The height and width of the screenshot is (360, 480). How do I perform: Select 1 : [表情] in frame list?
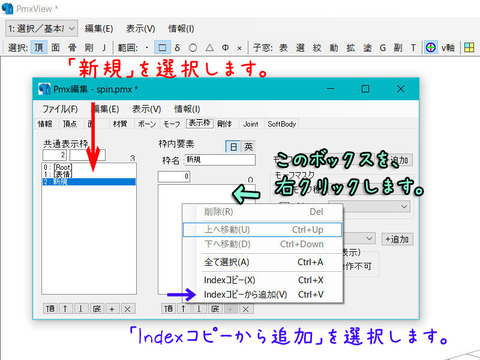coord(89,174)
